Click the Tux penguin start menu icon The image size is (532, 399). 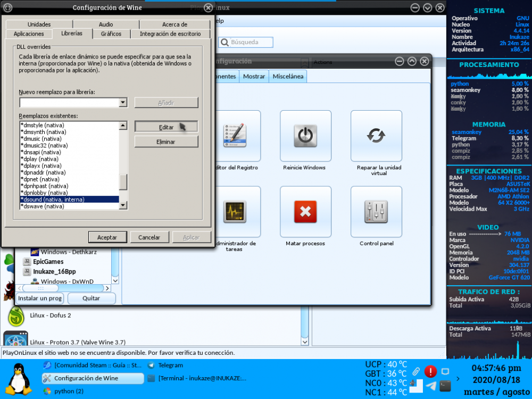click(20, 379)
